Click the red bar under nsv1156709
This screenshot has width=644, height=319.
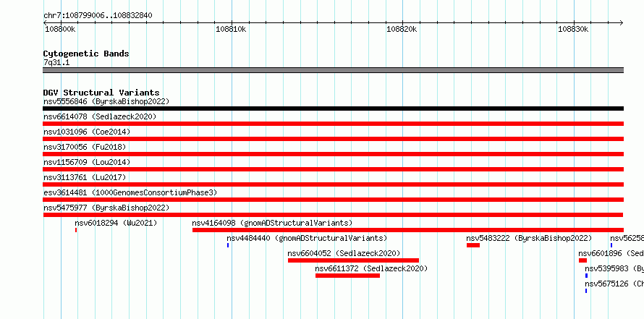point(333,169)
